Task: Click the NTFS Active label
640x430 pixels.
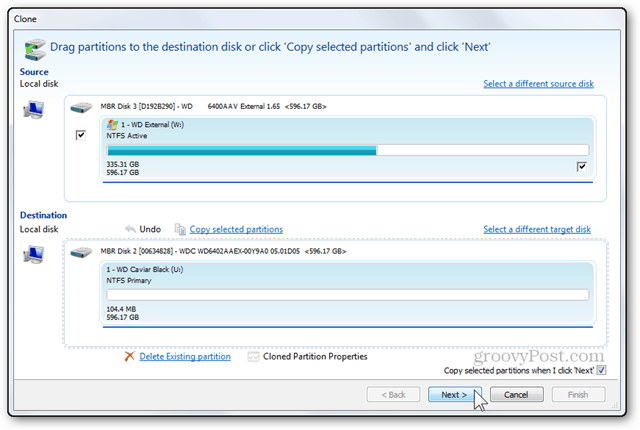Action: tap(127, 135)
